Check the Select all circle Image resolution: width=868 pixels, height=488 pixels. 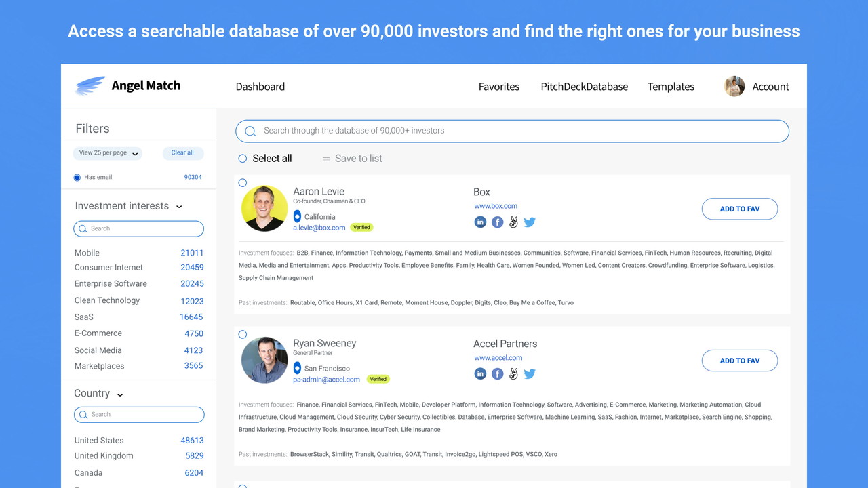click(243, 159)
